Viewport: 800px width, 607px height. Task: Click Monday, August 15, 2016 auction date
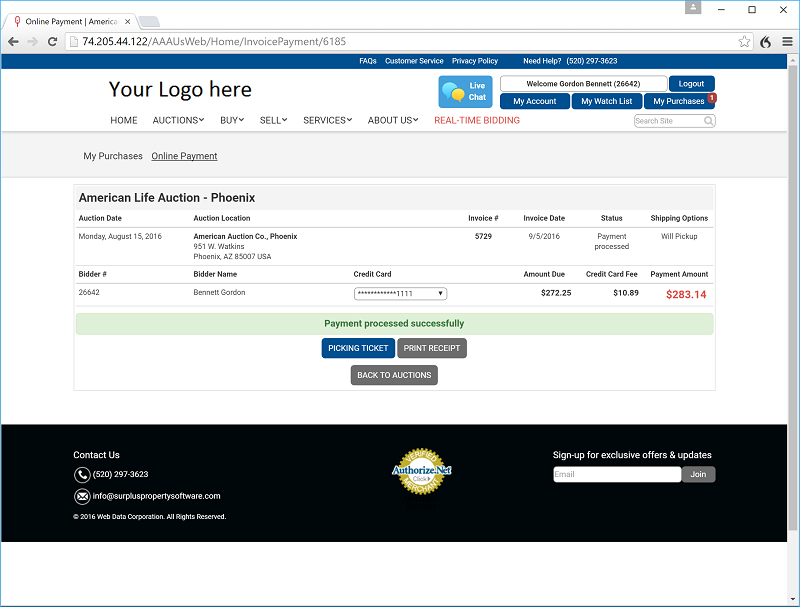[x=120, y=236]
